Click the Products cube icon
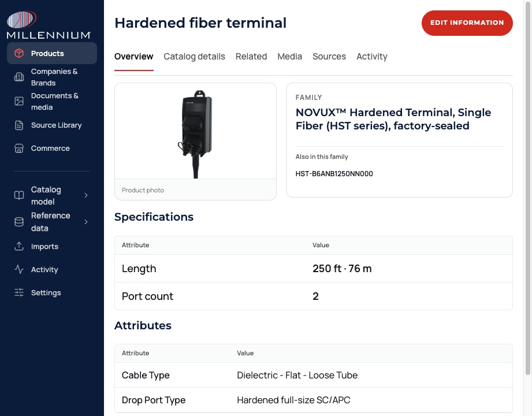Screen dimensions: 532x416 pyautogui.click(x=19, y=53)
